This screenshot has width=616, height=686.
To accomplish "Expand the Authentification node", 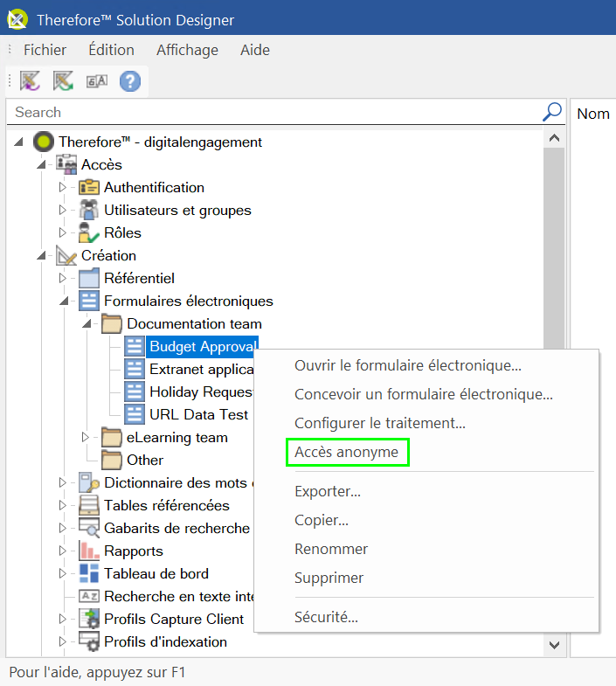I will pyautogui.click(x=63, y=187).
